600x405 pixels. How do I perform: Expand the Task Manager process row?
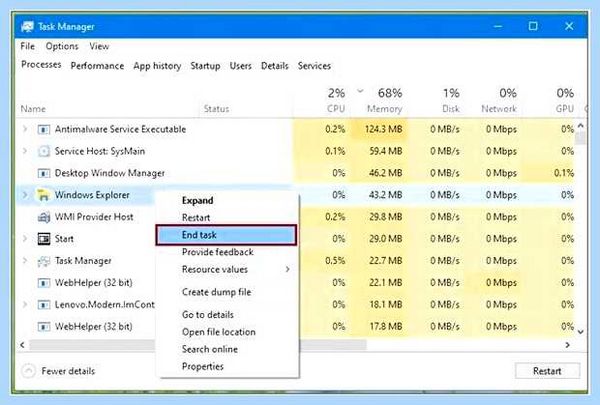pyautogui.click(x=25, y=261)
